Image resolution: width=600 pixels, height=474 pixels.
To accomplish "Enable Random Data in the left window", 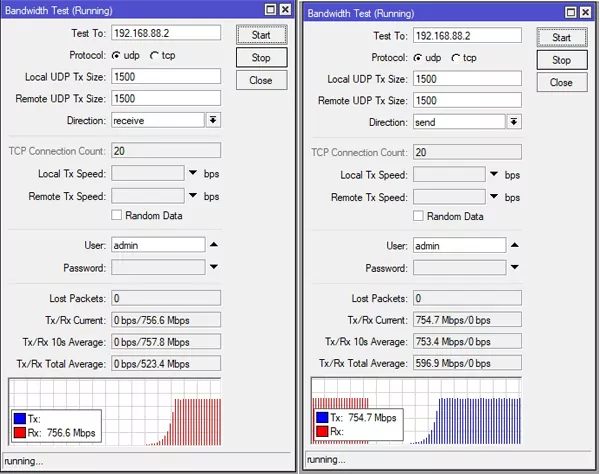I will point(117,214).
